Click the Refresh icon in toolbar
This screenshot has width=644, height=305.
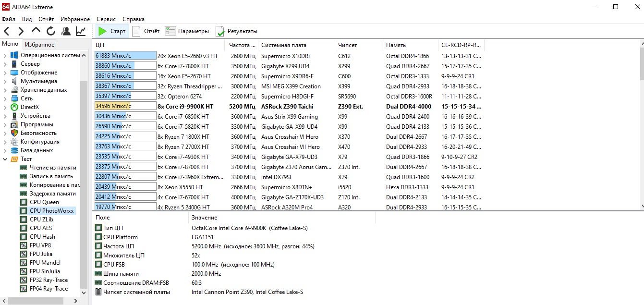click(51, 31)
